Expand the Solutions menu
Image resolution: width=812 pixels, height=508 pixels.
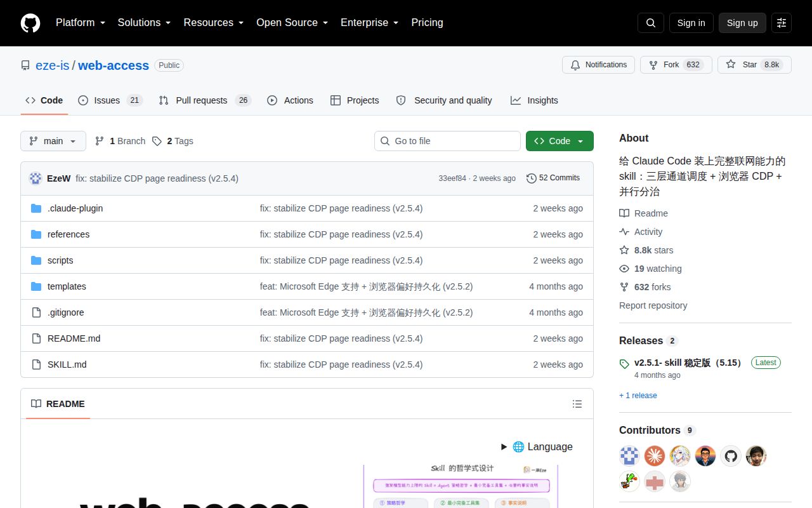coord(144,23)
